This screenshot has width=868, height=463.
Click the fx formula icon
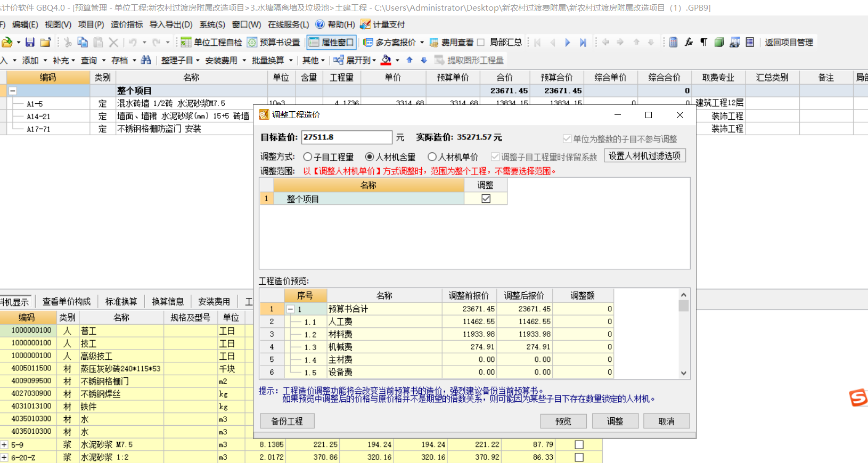click(x=689, y=42)
